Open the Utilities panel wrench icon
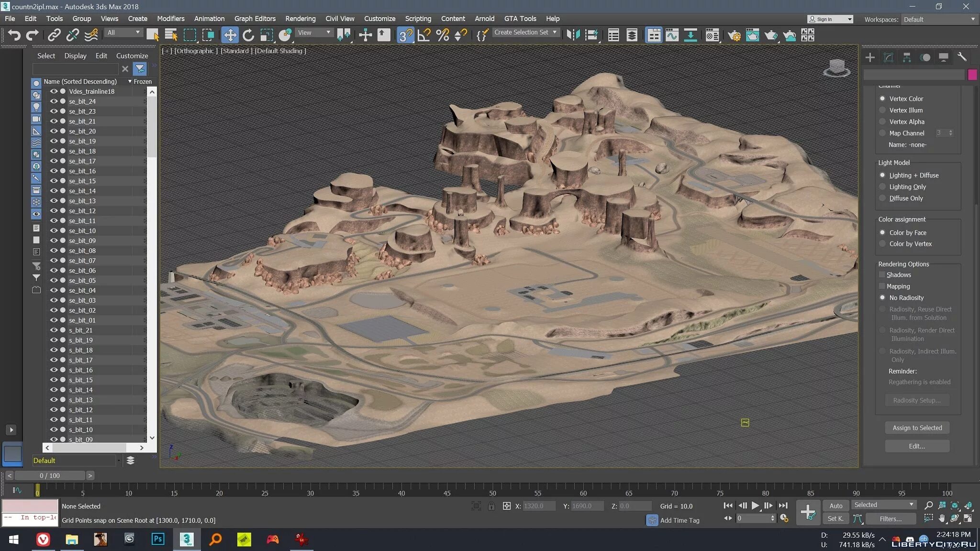980x551 pixels. point(962,57)
